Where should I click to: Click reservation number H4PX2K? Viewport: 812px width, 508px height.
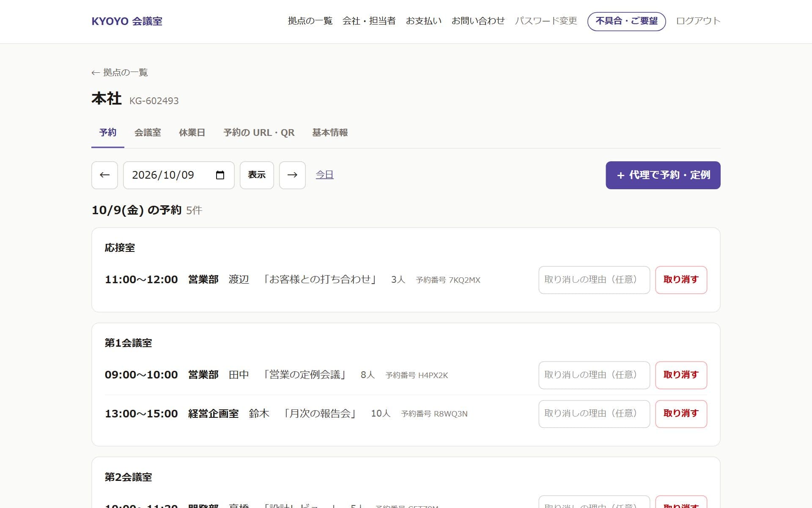(417, 375)
